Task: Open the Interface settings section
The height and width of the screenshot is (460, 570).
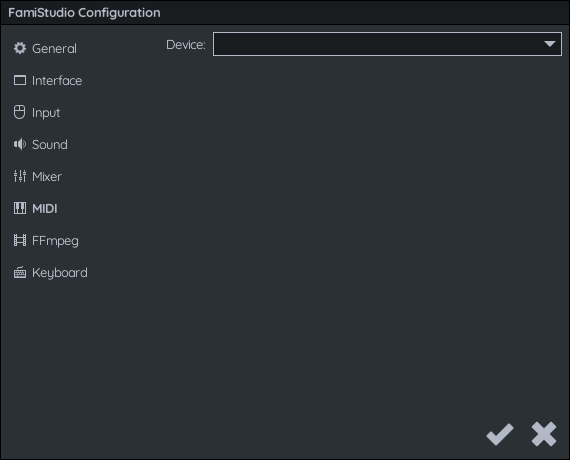Action: pyautogui.click(x=57, y=80)
